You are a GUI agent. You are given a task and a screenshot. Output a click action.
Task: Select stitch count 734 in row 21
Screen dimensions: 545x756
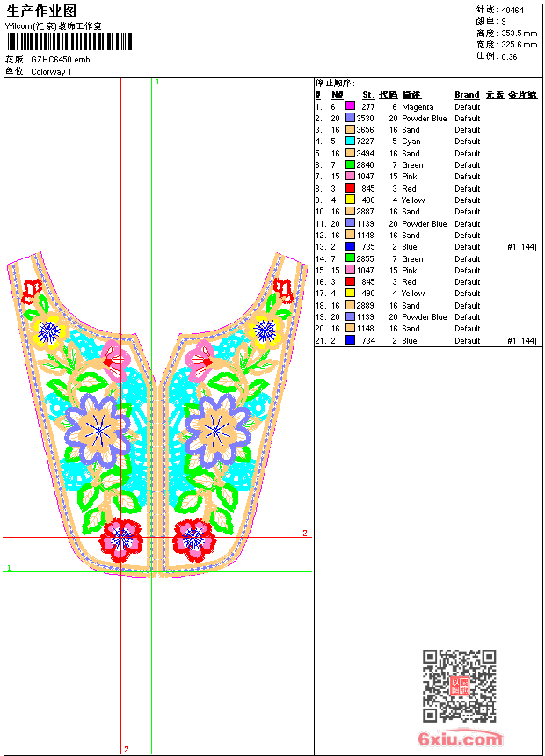[x=368, y=341]
